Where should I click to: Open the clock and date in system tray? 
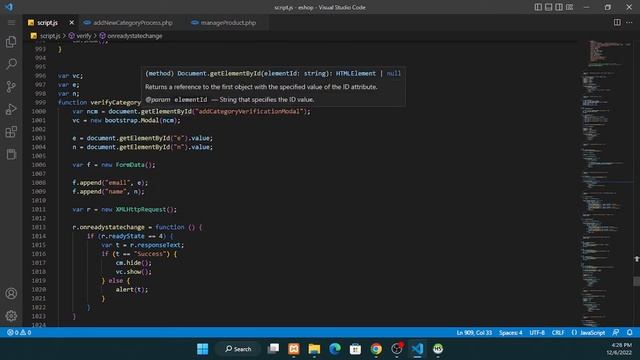point(619,349)
